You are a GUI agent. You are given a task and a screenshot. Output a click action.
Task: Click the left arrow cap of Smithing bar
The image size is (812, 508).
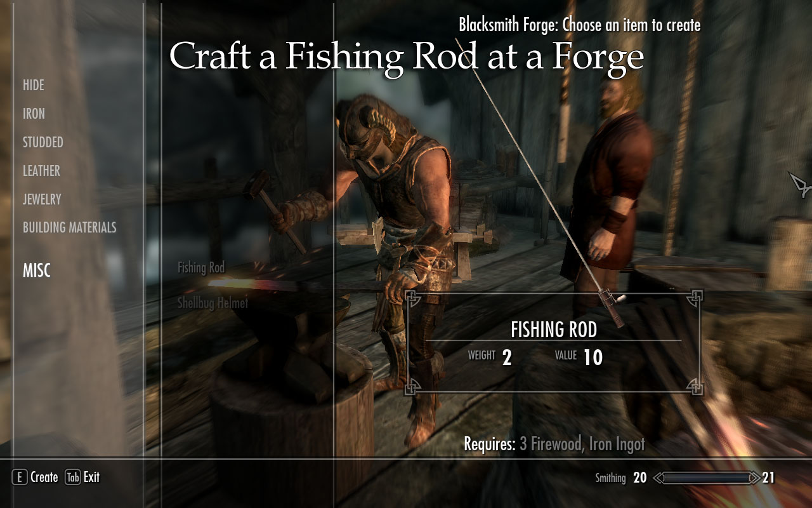pyautogui.click(x=658, y=478)
